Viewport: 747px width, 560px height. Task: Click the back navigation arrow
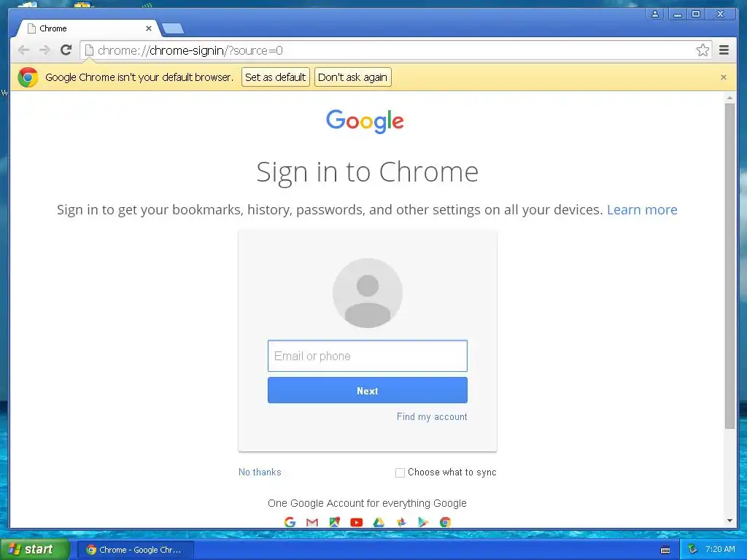tap(23, 50)
